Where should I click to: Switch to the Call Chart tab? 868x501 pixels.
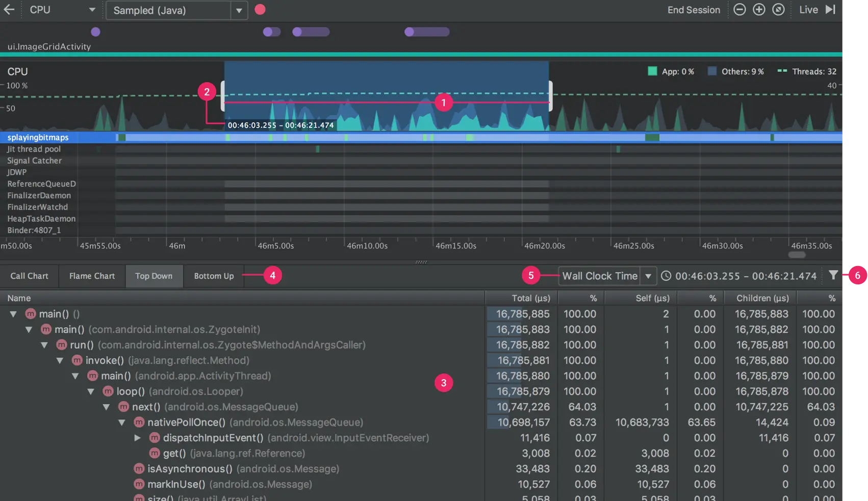point(30,276)
